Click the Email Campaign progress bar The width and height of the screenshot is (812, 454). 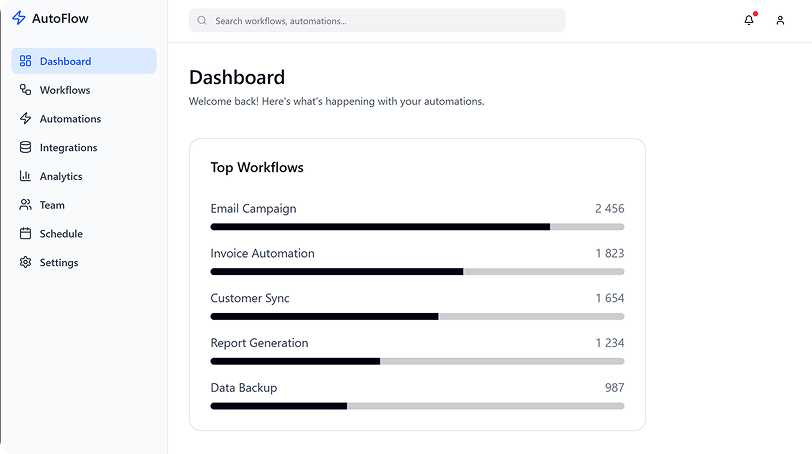tap(417, 227)
